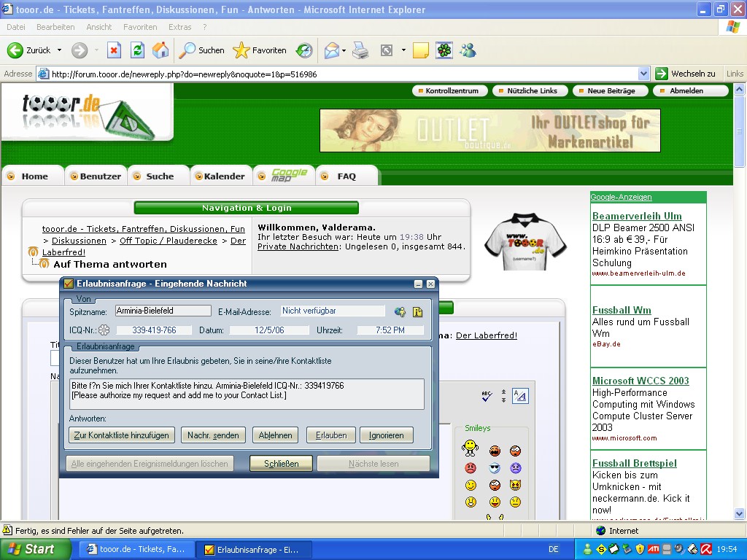Open the history clock icon in toolbar
747x560 pixels.
(x=303, y=50)
